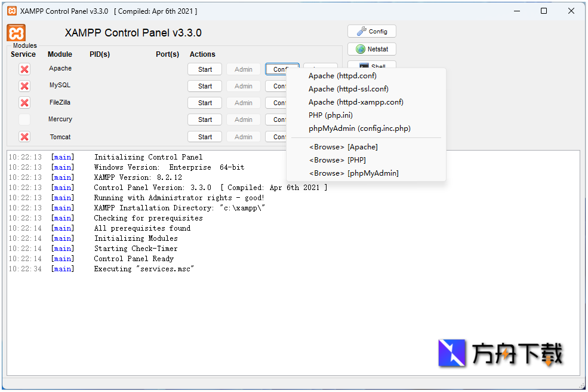Select <Browse> [phpMyAdmin] in the menu
This screenshot has width=588, height=392.
tap(366, 173)
